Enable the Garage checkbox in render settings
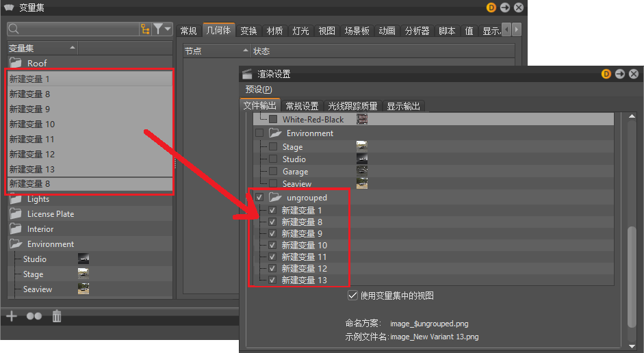Viewport: 644px width, 353px height. click(x=273, y=171)
